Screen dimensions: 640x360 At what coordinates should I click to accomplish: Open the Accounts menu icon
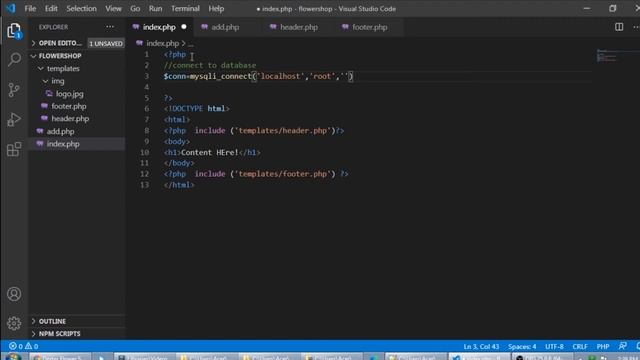pyautogui.click(x=14, y=294)
